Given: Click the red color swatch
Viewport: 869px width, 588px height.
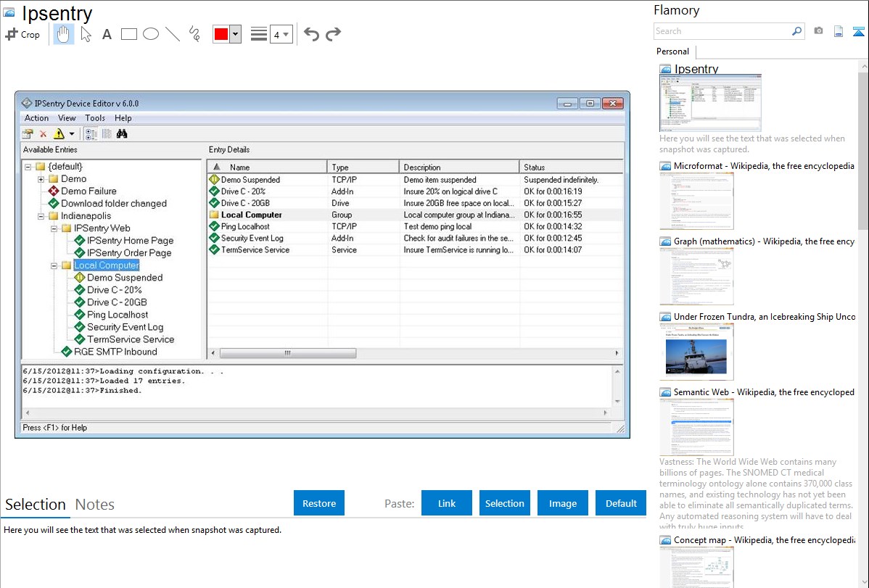Looking at the screenshot, I should 221,34.
